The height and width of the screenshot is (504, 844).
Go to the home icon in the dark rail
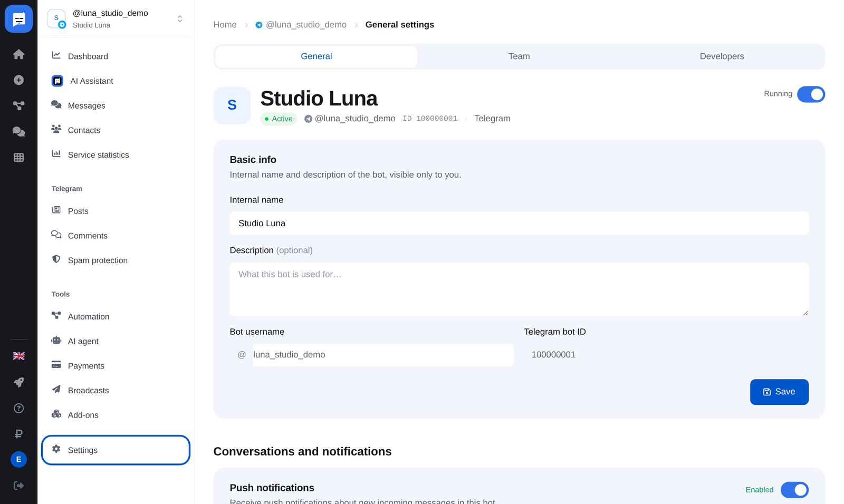click(18, 54)
